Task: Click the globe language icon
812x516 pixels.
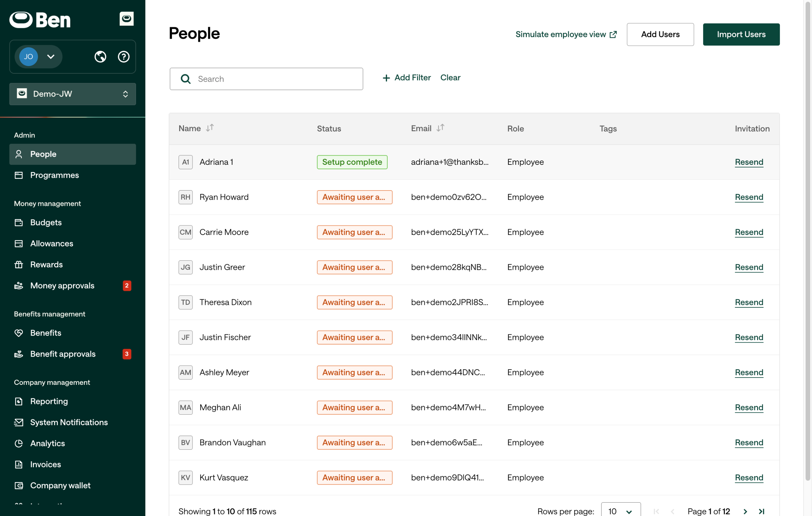Action: [x=100, y=57]
